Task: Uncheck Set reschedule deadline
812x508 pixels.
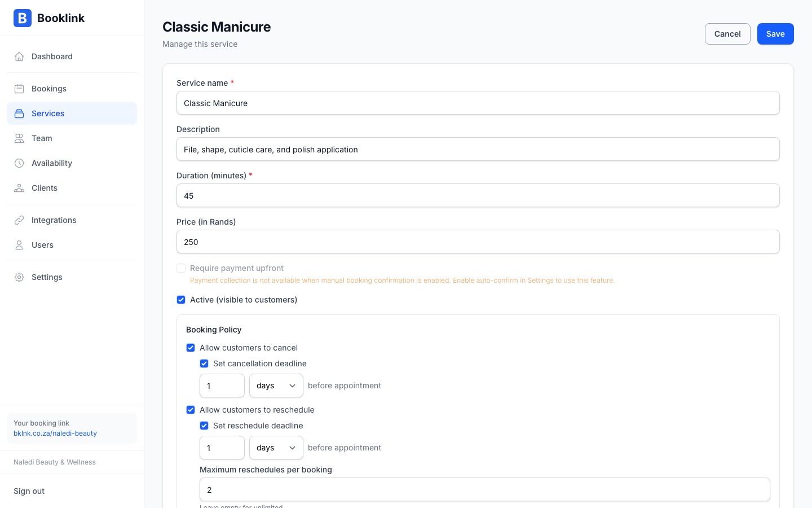Action: point(204,426)
